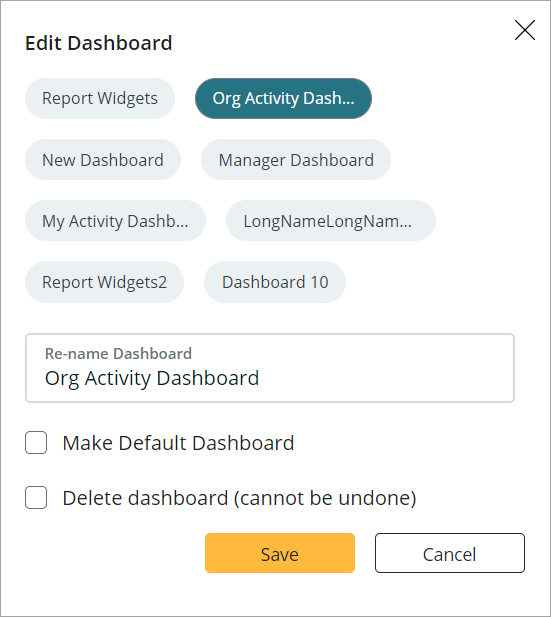
Task: Focus the Re-name Dashboard input field
Action: pos(270,368)
